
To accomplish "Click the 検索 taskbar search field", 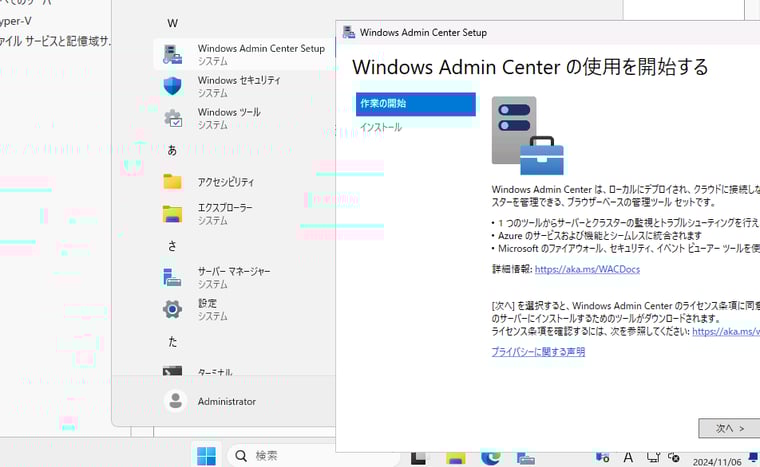I will tap(313, 456).
